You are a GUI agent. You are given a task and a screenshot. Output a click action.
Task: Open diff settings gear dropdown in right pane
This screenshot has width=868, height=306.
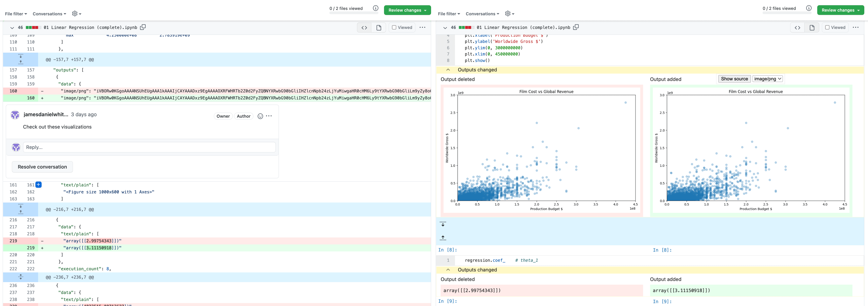509,13
